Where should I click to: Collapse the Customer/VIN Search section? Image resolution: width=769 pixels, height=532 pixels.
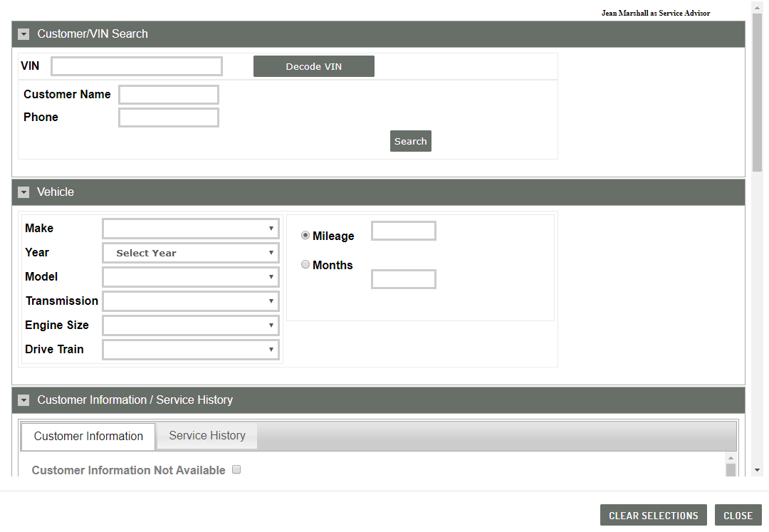tap(23, 33)
